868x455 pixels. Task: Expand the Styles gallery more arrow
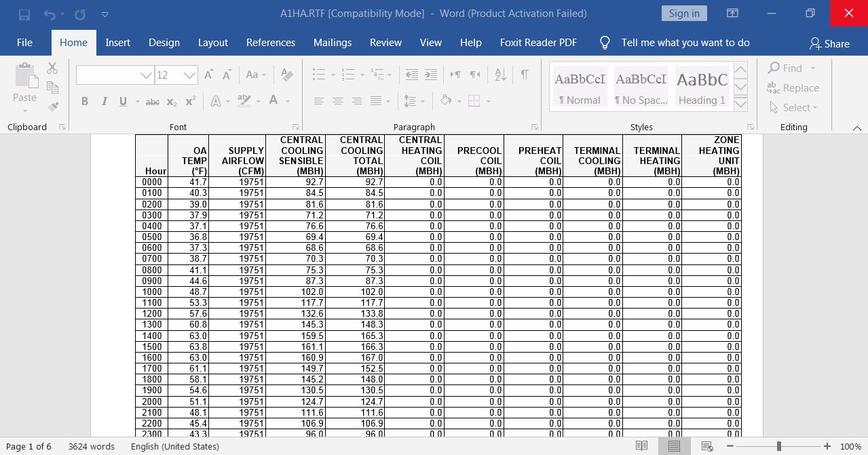point(740,104)
